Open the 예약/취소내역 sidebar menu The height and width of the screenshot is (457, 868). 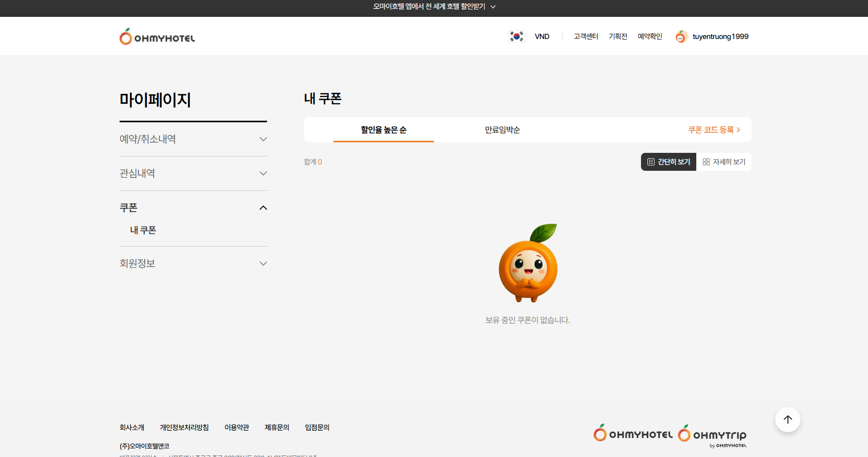193,139
